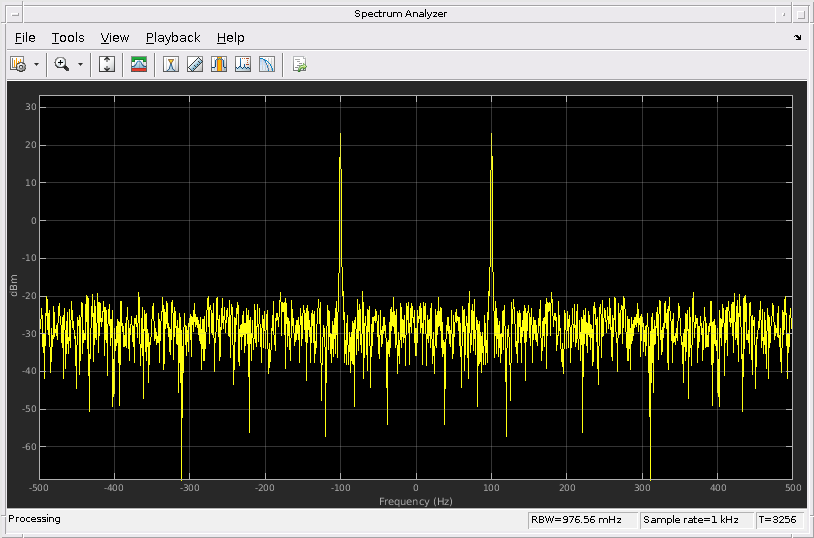This screenshot has height=538, width=814.
Task: Click the page with green arrow icon
Action: pyautogui.click(x=299, y=64)
